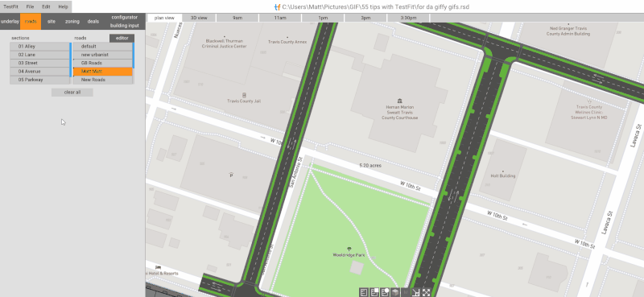Click the Holt Building map label
Image resolution: width=644 pixels, height=297 pixels.
502,175
